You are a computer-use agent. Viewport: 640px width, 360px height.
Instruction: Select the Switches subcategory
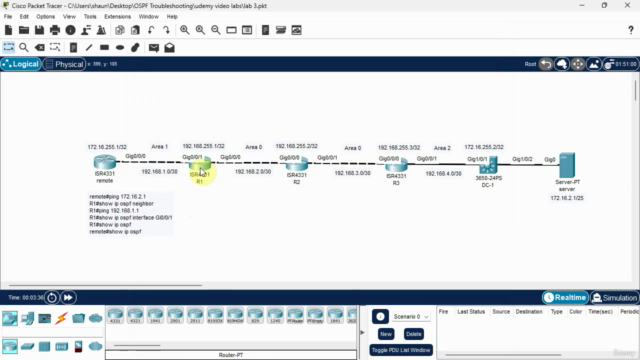(27, 347)
